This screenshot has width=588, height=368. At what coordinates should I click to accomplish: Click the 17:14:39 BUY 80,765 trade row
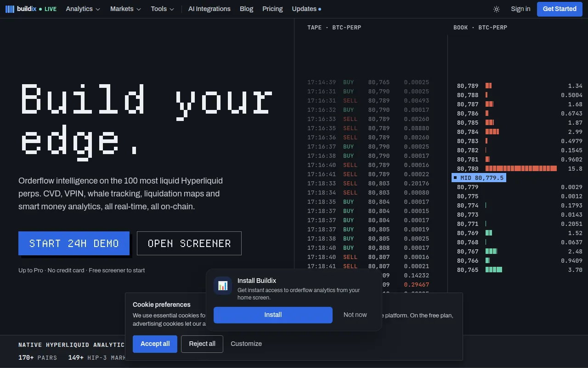point(368,82)
